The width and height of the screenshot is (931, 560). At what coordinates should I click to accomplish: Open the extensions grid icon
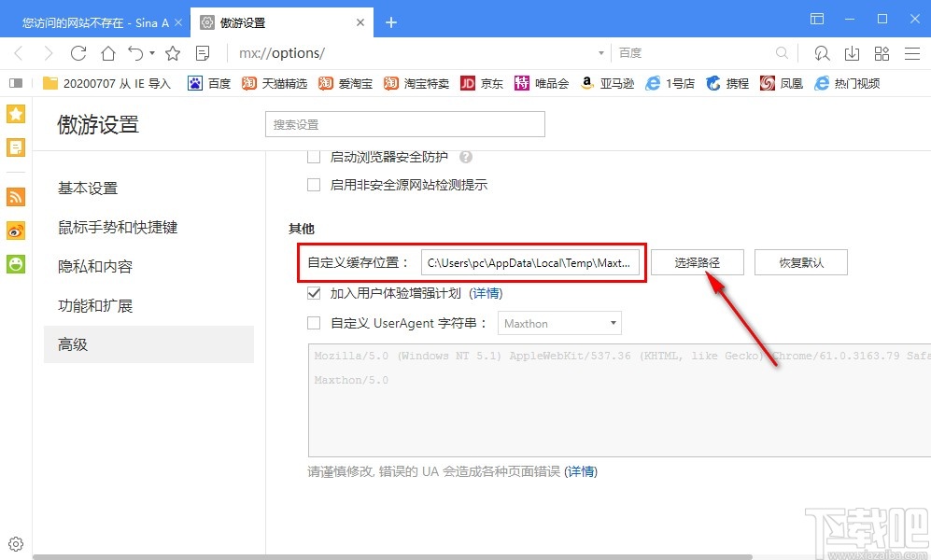[x=882, y=53]
